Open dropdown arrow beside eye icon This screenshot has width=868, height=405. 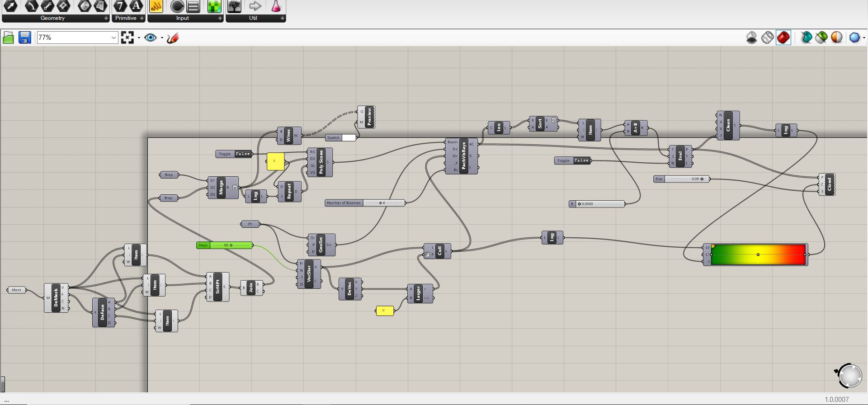click(162, 38)
